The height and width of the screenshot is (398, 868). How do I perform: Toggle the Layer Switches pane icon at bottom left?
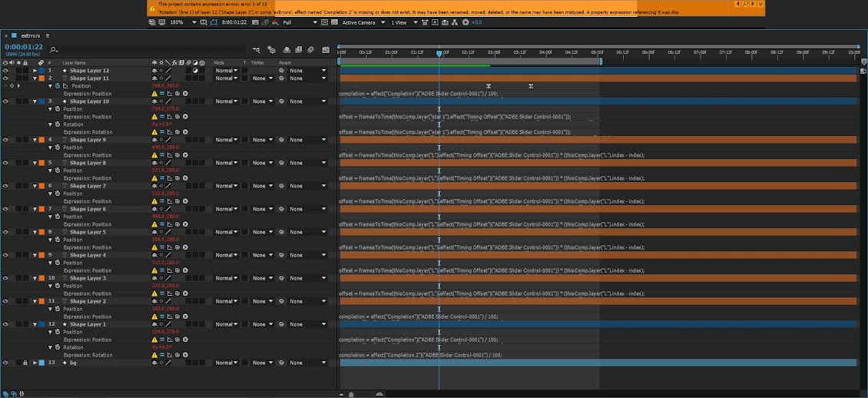click(6, 393)
